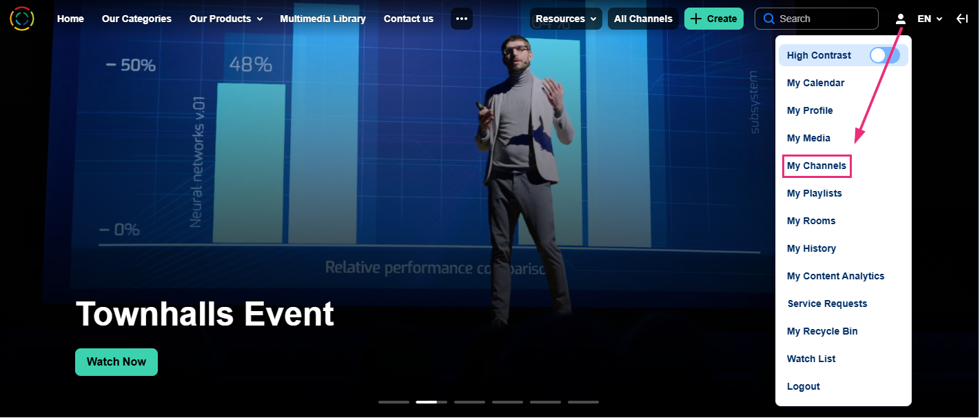Select the fourth carousel slide indicator
Viewport: 980px width, 418px height.
coord(507,402)
